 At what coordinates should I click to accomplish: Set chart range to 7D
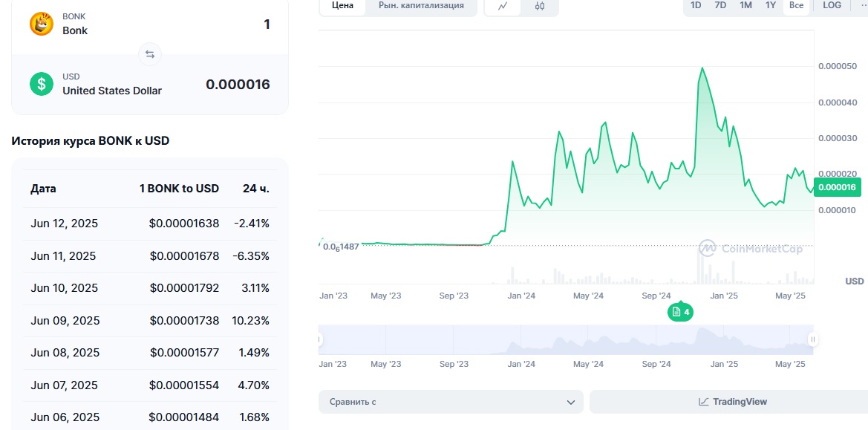click(720, 5)
